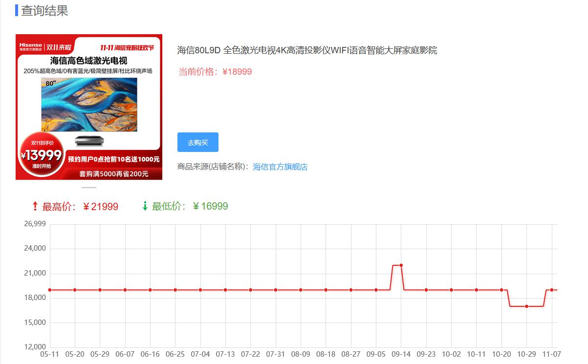Image resolution: width=588 pixels, height=364 pixels.
Task: Click the 商品来源(店铺名称) label
Action: coord(213,167)
